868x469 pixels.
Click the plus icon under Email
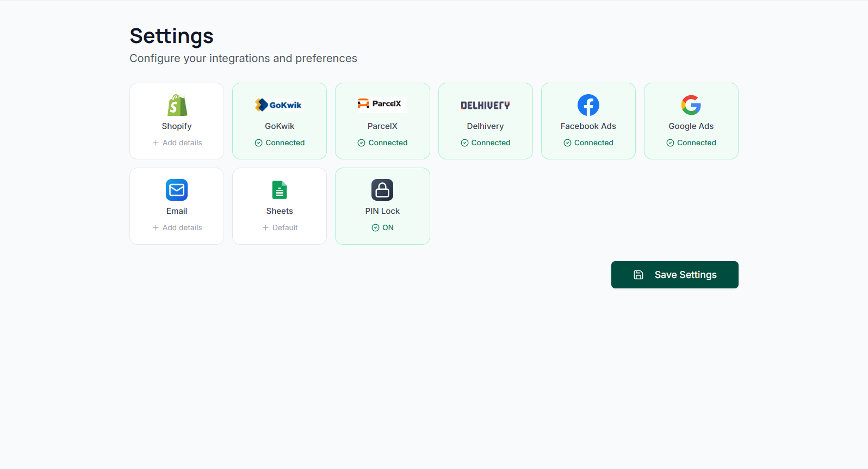pos(156,228)
